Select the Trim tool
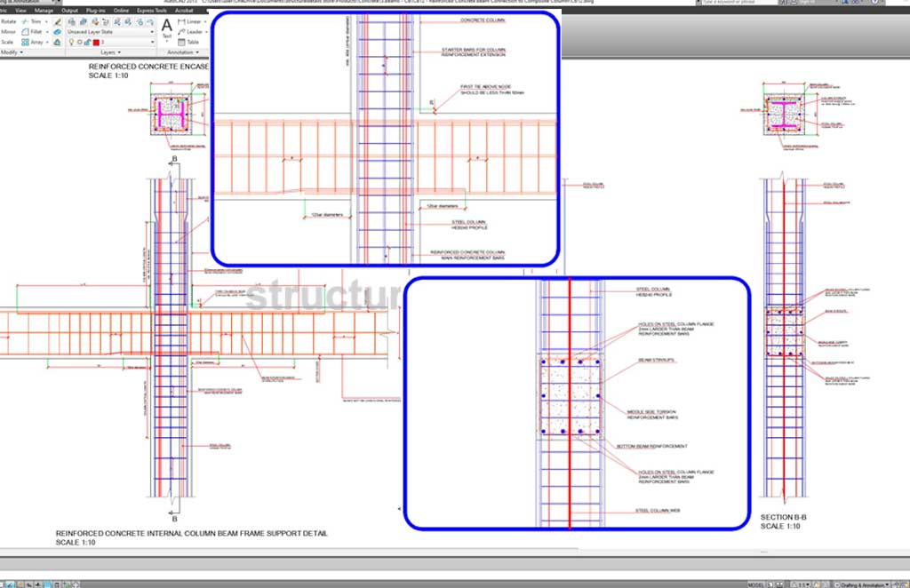Viewport: 910px width, 588px height. tap(36, 20)
